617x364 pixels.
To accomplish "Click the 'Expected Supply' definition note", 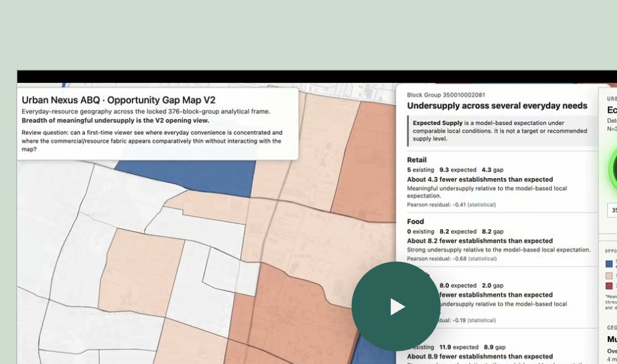I will pos(502,131).
